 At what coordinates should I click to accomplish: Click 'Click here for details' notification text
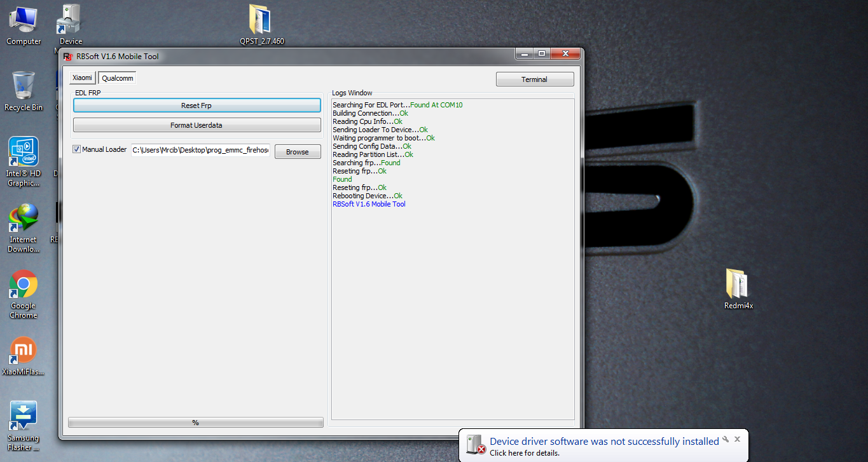point(525,453)
